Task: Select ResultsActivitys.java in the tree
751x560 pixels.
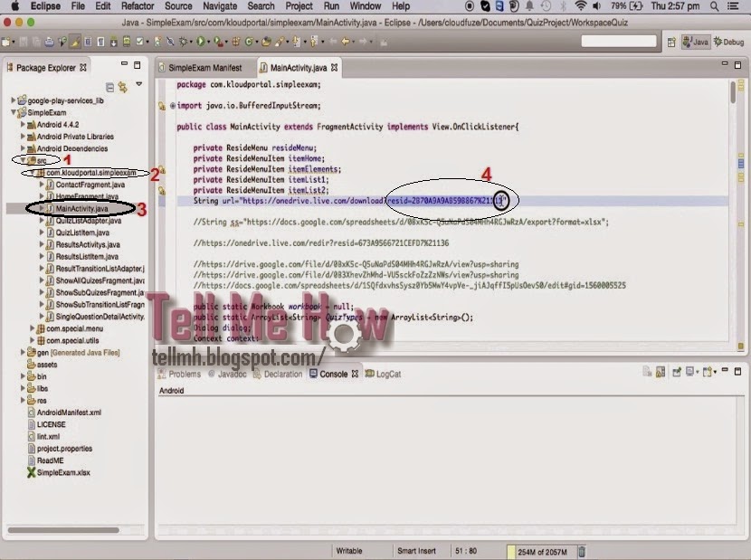Action: [87, 245]
